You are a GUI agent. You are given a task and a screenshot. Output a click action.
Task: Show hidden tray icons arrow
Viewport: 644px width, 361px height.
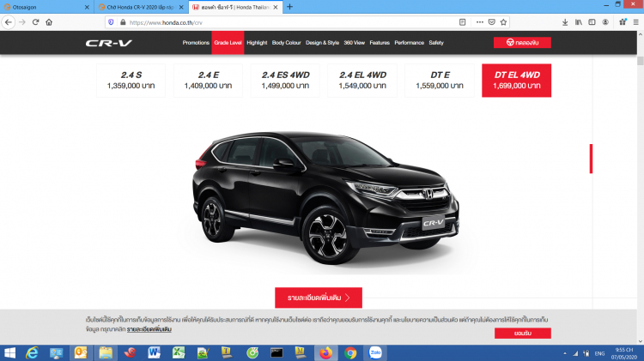coord(565,353)
